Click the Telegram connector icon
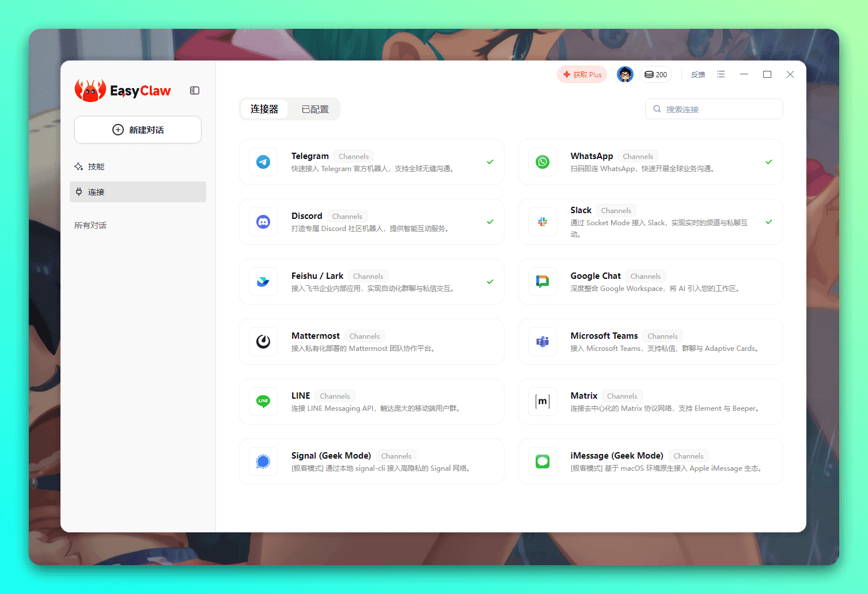 [x=263, y=162]
